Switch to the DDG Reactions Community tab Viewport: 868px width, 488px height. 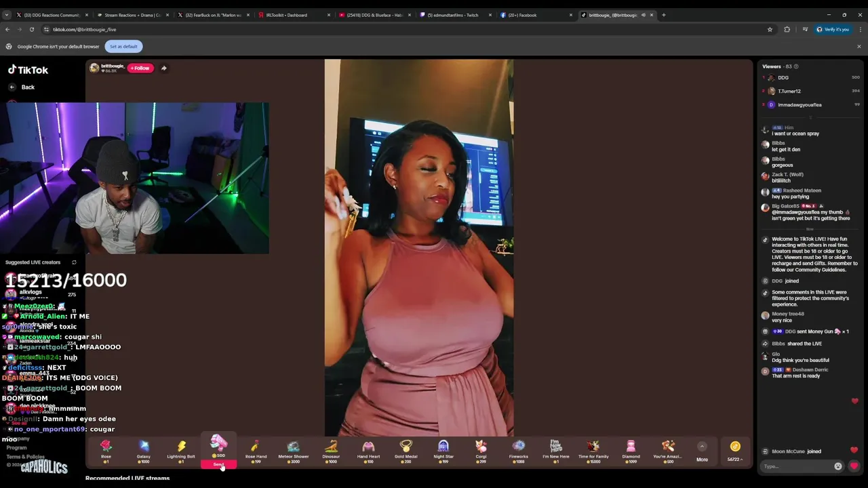pyautogui.click(x=51, y=15)
